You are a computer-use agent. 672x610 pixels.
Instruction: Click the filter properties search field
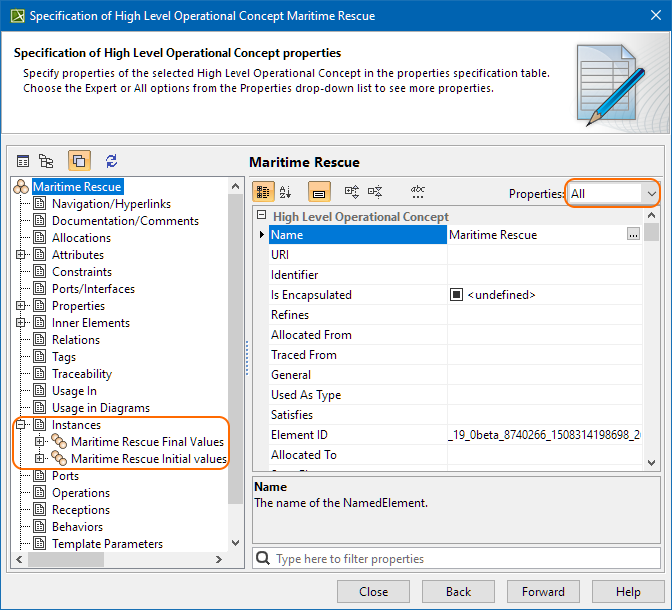coord(460,559)
